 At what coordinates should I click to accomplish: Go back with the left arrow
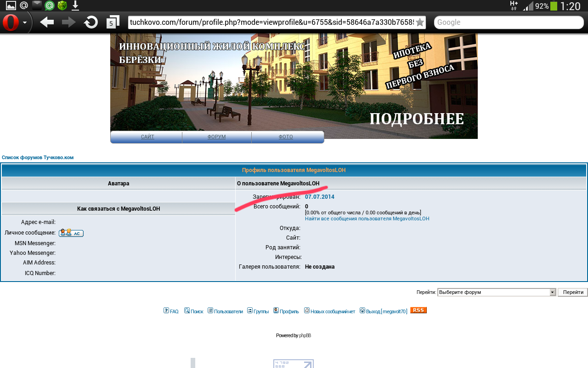[x=46, y=22]
